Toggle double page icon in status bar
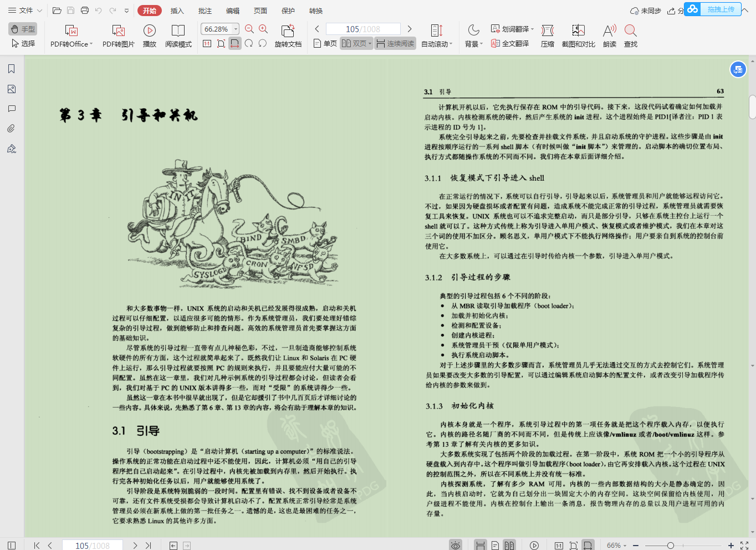The width and height of the screenshot is (756, 550). tap(509, 546)
